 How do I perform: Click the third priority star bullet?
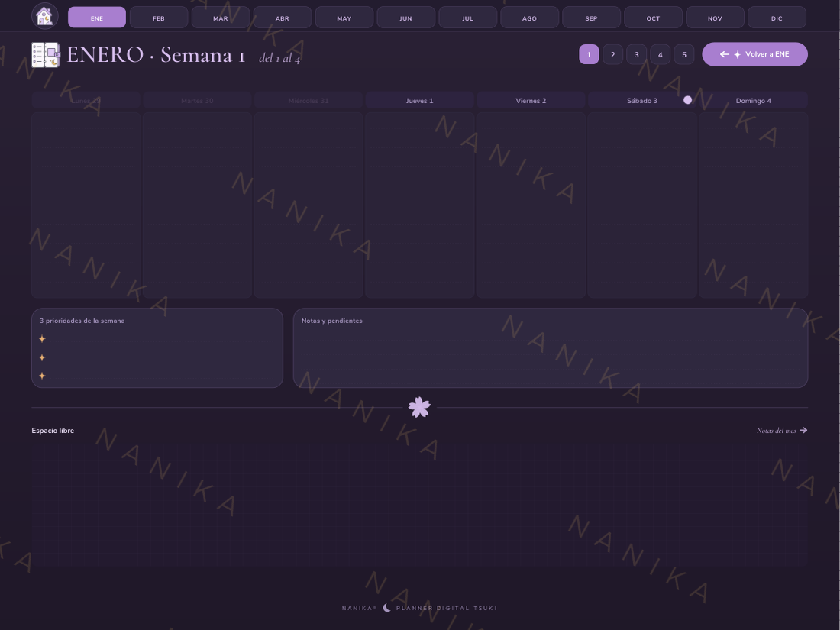(42, 376)
